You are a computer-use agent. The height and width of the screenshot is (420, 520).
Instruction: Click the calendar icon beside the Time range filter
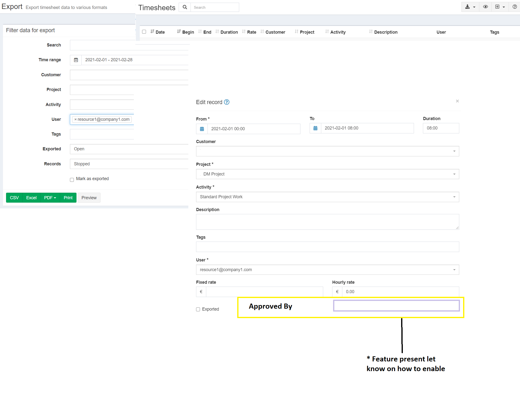pyautogui.click(x=76, y=60)
